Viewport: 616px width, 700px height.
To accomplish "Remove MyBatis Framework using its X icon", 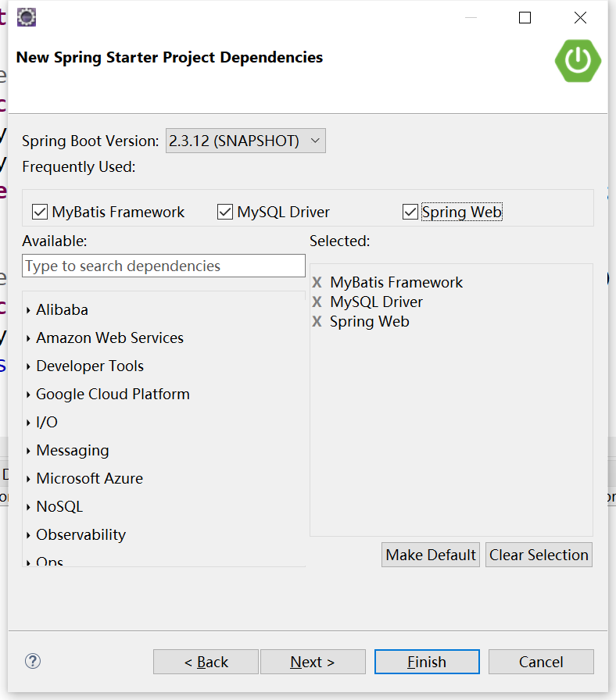I will tap(317, 283).
